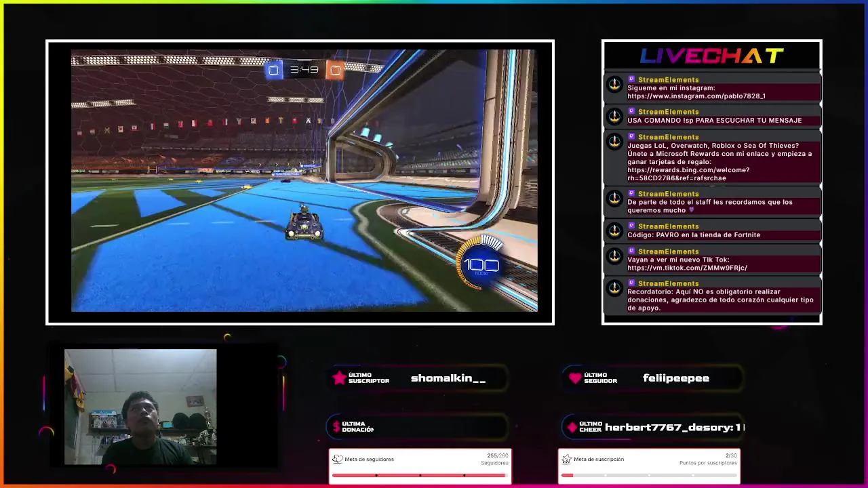Image resolution: width=868 pixels, height=488 pixels.
Task: Click the subscriber name shomalkin__
Action: (448, 378)
